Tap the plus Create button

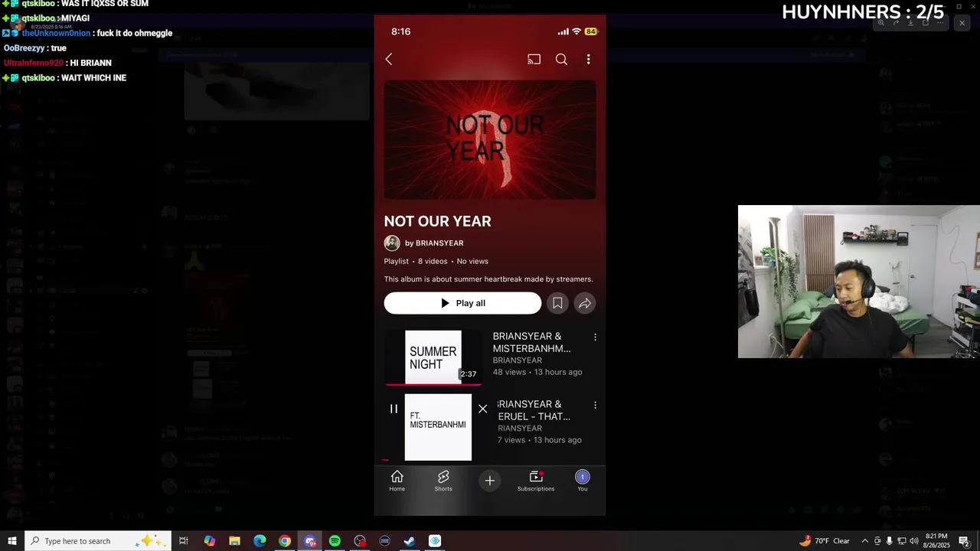pyautogui.click(x=490, y=481)
